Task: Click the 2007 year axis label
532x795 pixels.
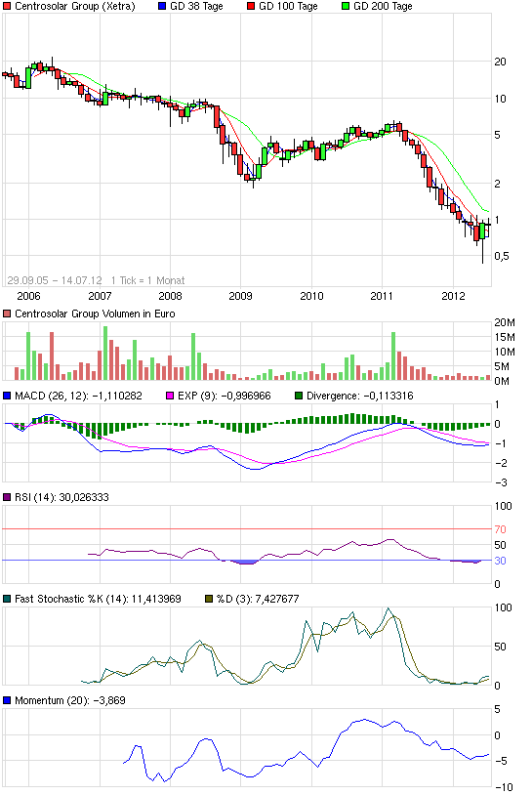Action: click(100, 296)
